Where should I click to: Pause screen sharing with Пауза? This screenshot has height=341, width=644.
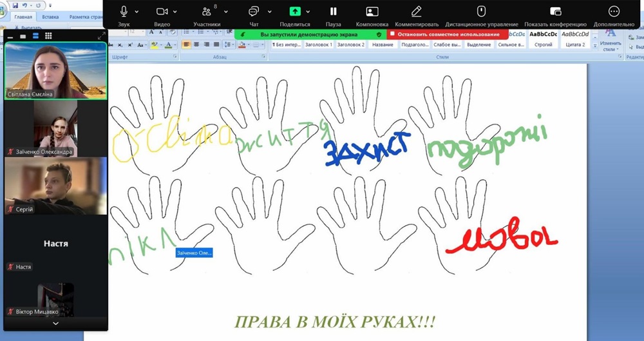(x=333, y=12)
